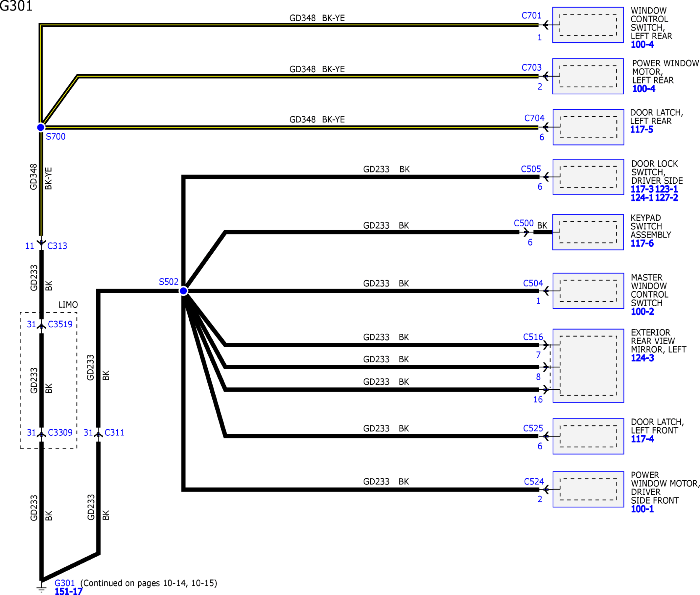Click the Keypad Switch Assembly component box

pyautogui.click(x=588, y=232)
